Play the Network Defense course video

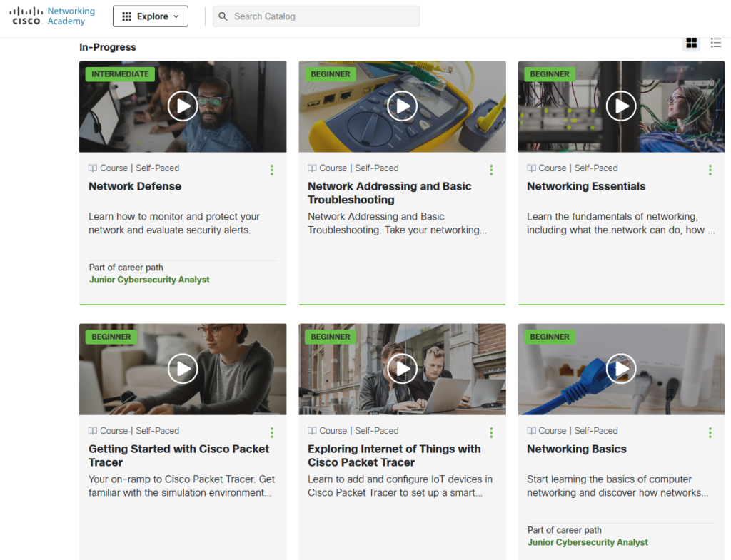183,106
